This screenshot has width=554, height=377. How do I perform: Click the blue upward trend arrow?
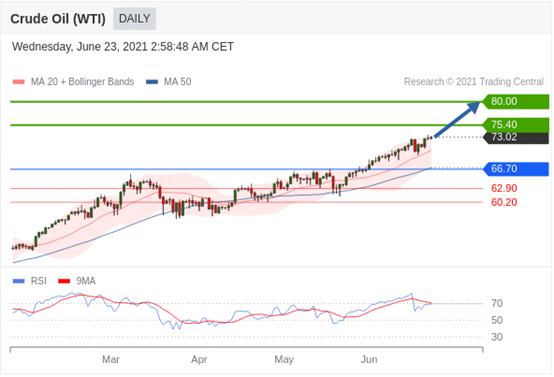(457, 119)
